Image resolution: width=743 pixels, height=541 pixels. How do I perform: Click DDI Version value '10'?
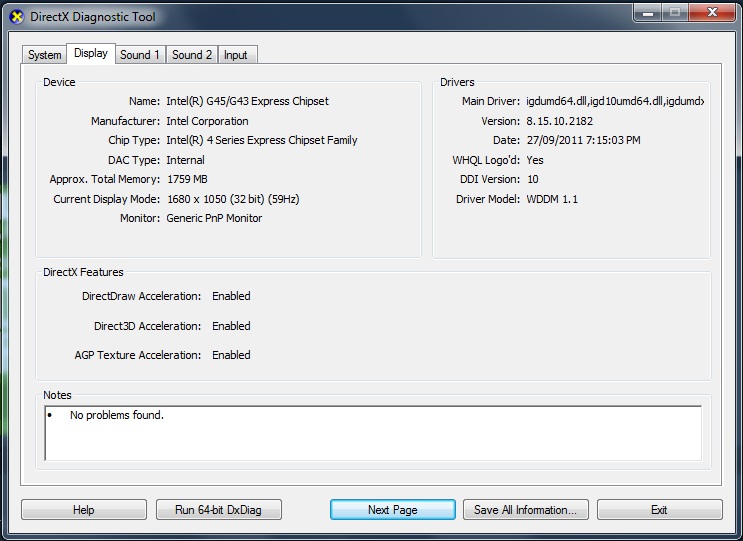coord(533,179)
